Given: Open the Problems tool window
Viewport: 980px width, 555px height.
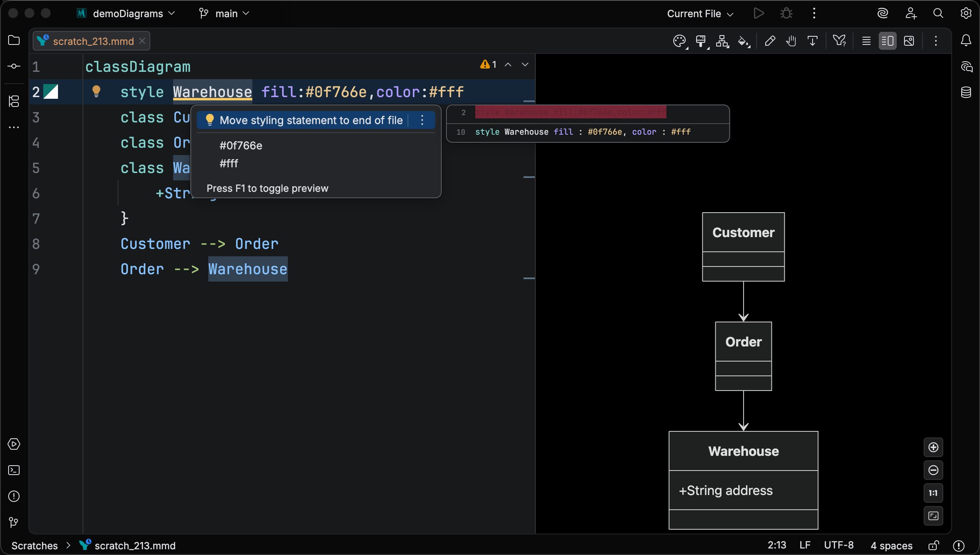Looking at the screenshot, I should (14, 496).
